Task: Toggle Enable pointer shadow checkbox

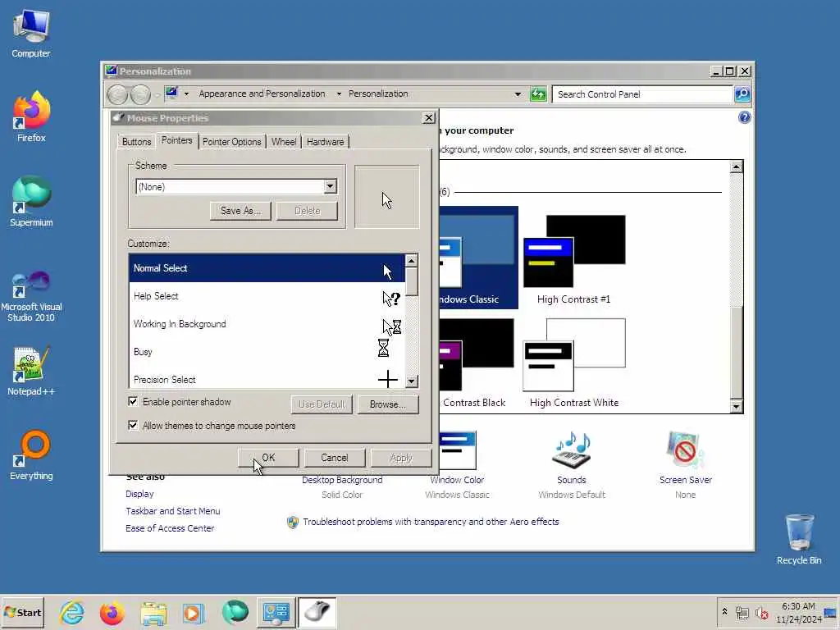Action: (133, 401)
